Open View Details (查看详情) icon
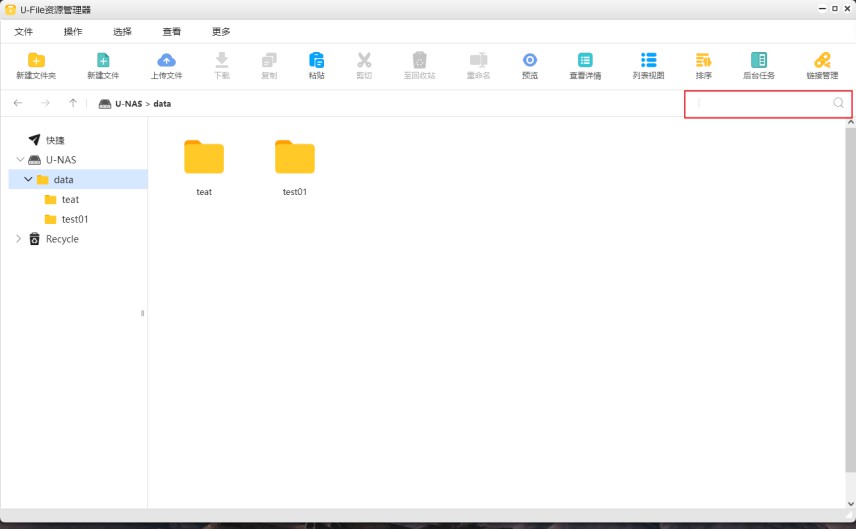This screenshot has height=529, width=856. [585, 61]
